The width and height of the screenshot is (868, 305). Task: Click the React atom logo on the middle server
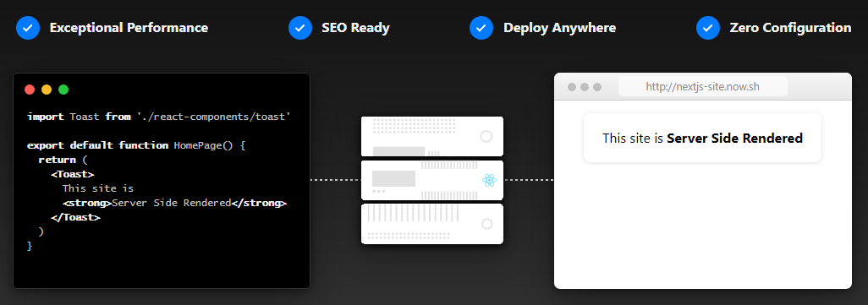click(x=489, y=180)
